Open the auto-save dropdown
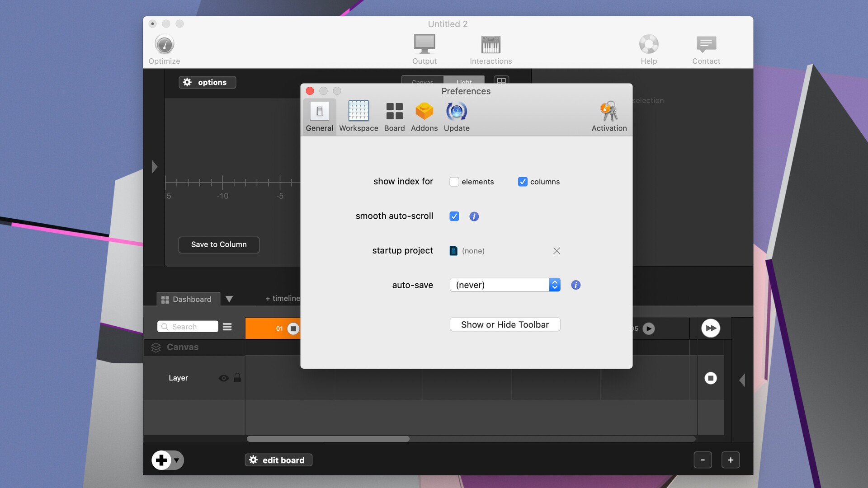868x488 pixels. [x=505, y=285]
